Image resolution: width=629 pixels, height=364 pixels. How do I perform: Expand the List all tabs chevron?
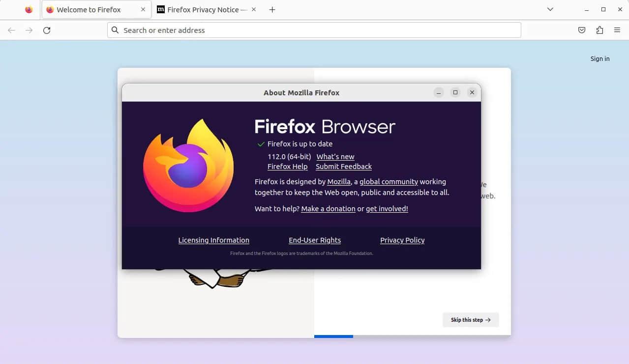tap(550, 10)
